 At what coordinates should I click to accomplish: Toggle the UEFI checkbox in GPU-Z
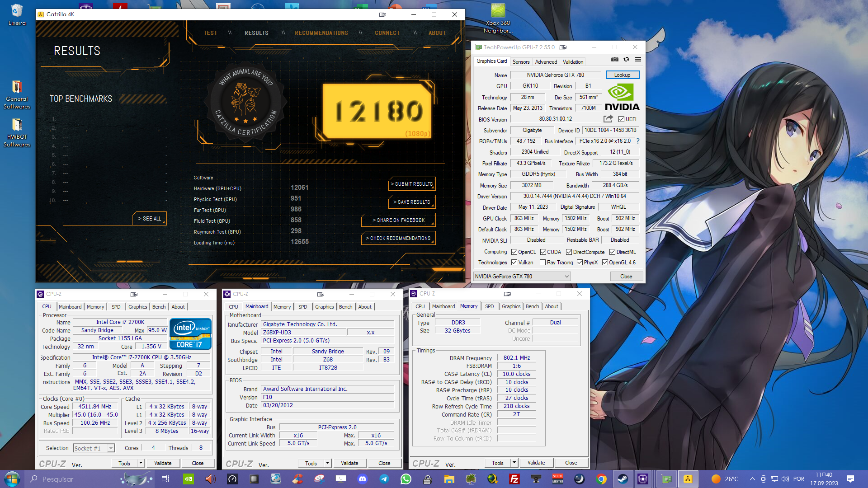click(x=621, y=119)
